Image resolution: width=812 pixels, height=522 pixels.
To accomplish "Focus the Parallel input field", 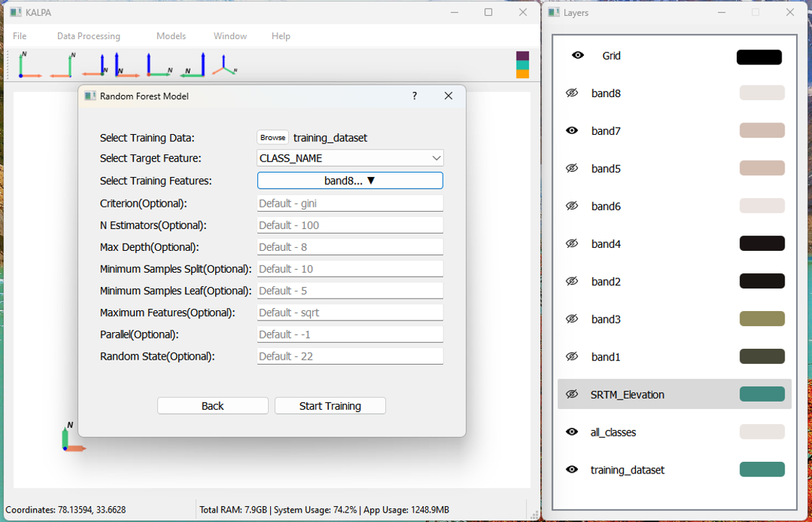I will pos(350,333).
